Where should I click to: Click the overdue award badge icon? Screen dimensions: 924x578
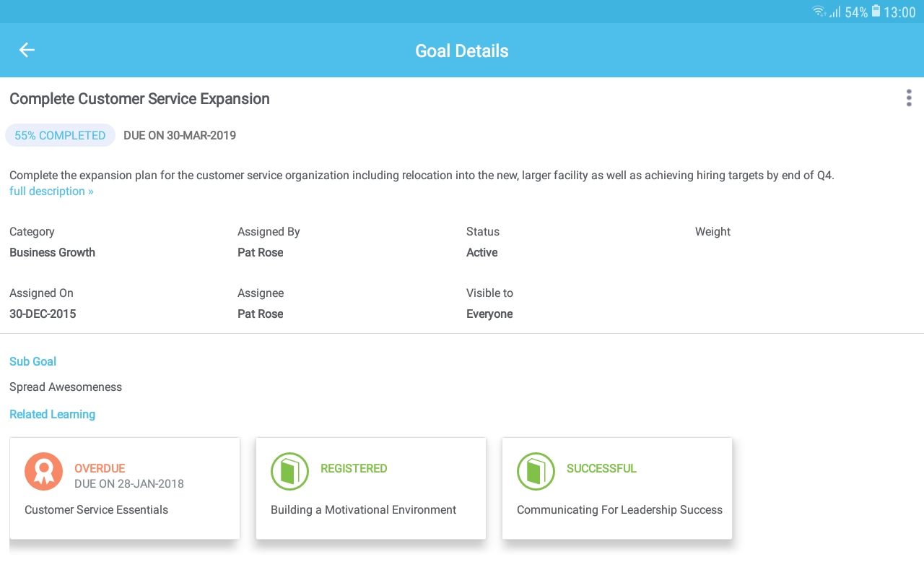pos(43,471)
